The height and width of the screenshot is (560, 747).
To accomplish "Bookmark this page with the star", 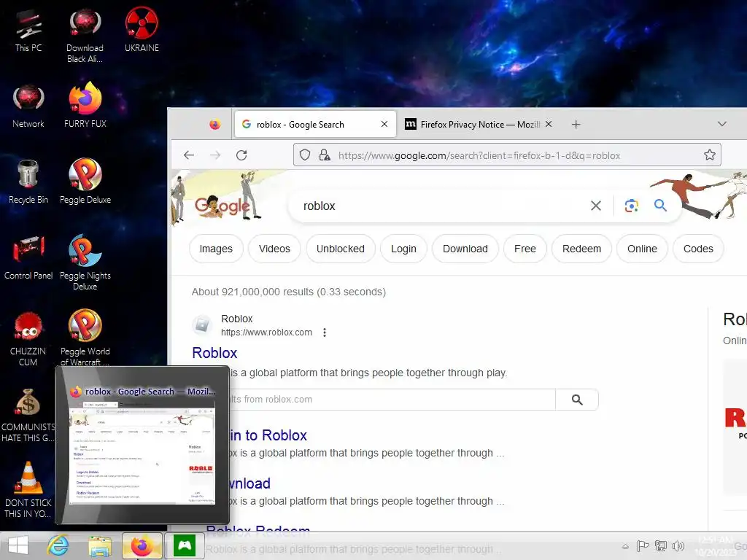I will point(709,155).
